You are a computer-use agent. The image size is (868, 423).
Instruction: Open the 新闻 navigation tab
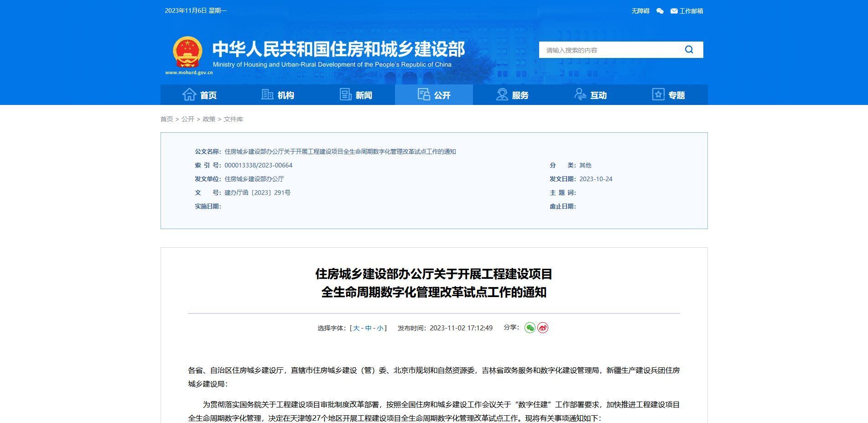coord(356,95)
